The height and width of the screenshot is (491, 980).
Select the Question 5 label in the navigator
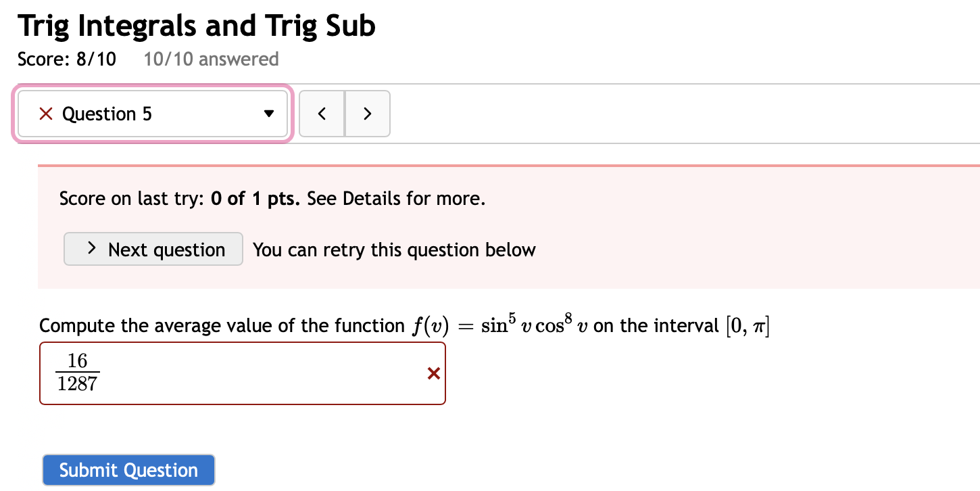pos(106,114)
